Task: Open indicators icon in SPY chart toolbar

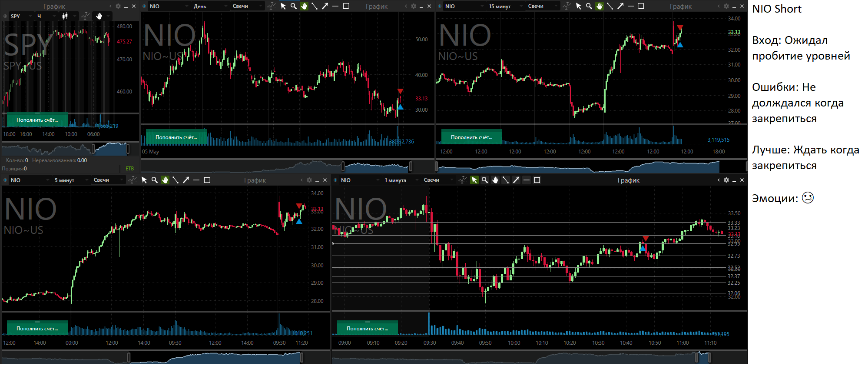Action: point(86,16)
